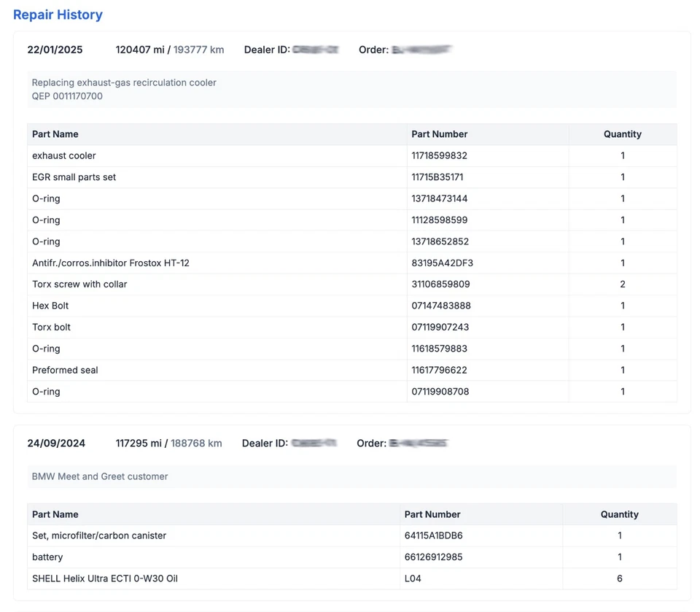
Task: Select the Torx screw with collar row
Action: [79, 284]
